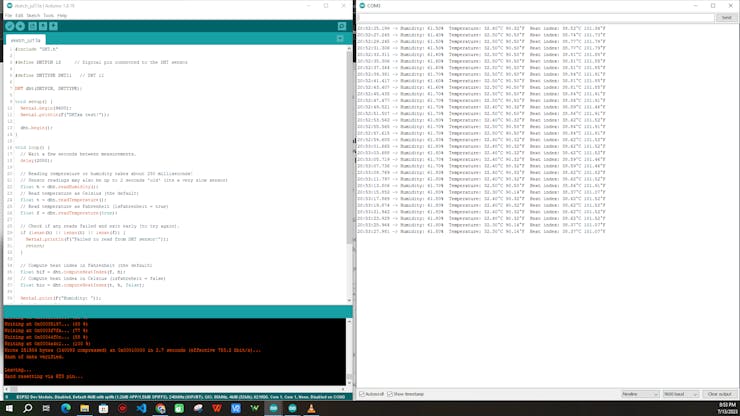Screen dimensions: 740x416
Task: Click the first serial output line at 20:52:25
Action: coord(481,28)
